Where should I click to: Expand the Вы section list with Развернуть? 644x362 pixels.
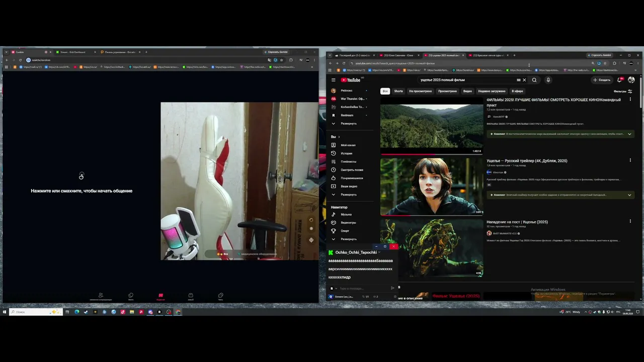[348, 195]
